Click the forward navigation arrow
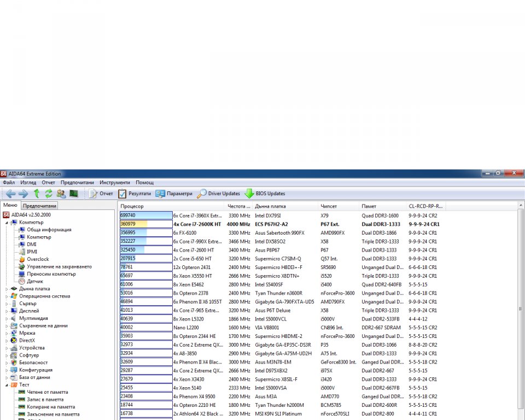 pyautogui.click(x=23, y=194)
